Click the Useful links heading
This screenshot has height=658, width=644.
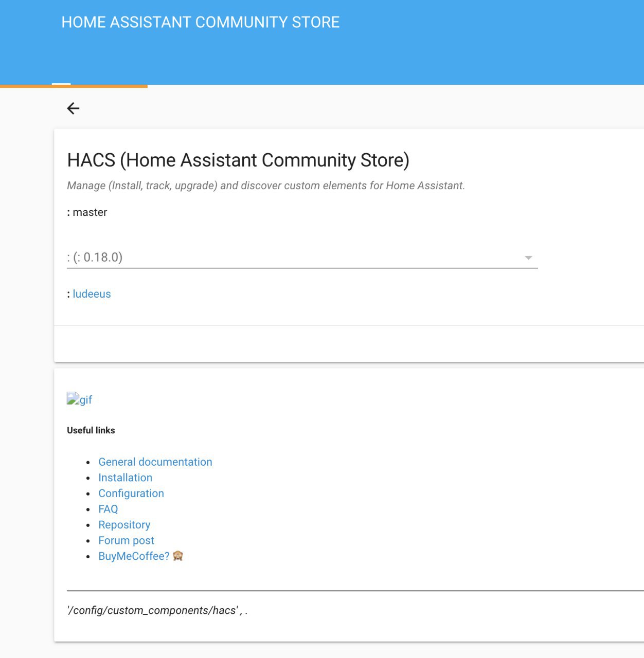(91, 430)
